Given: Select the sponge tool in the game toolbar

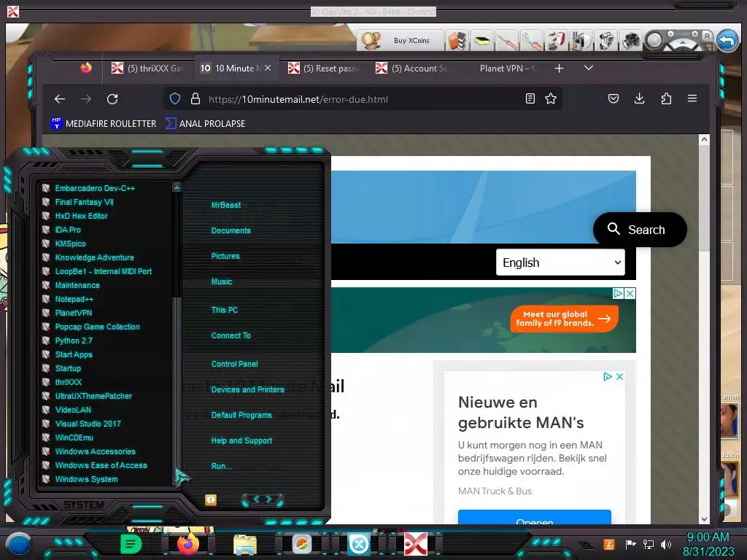Looking at the screenshot, I should [482, 41].
